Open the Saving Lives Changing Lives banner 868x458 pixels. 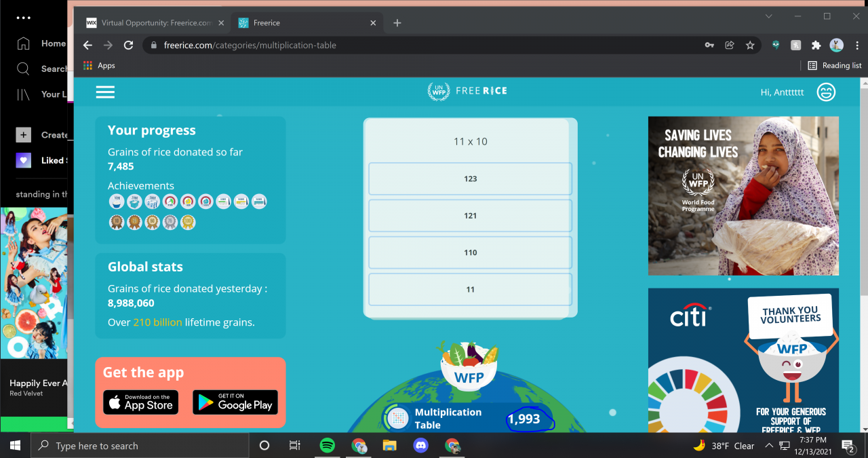(743, 196)
